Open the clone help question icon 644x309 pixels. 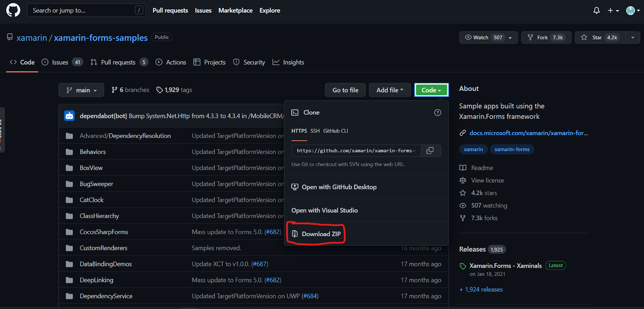tap(438, 113)
